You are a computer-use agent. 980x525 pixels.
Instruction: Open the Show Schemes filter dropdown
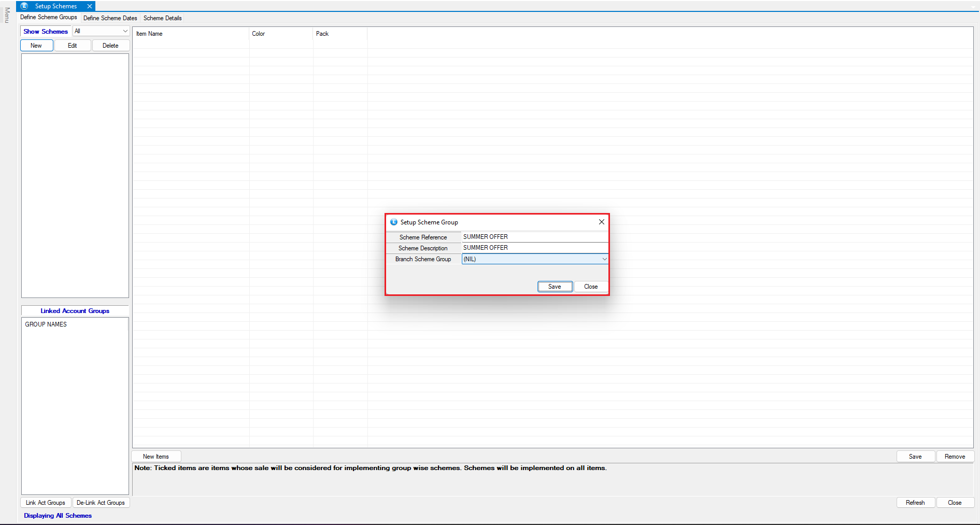[x=124, y=31]
